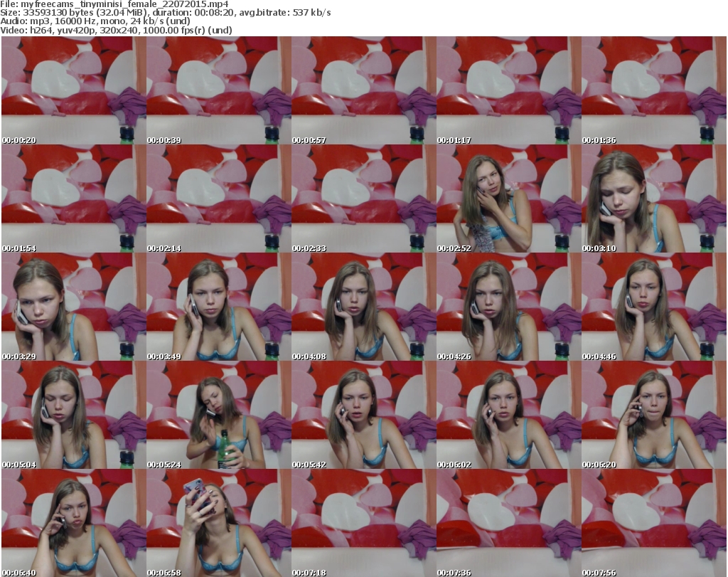Select the frame at 00:02:52
The image size is (728, 577).
coord(509,198)
